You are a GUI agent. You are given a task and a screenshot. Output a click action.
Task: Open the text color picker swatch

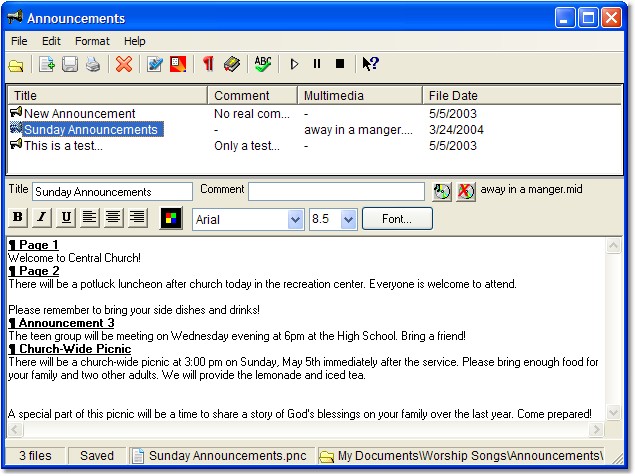pyautogui.click(x=171, y=218)
